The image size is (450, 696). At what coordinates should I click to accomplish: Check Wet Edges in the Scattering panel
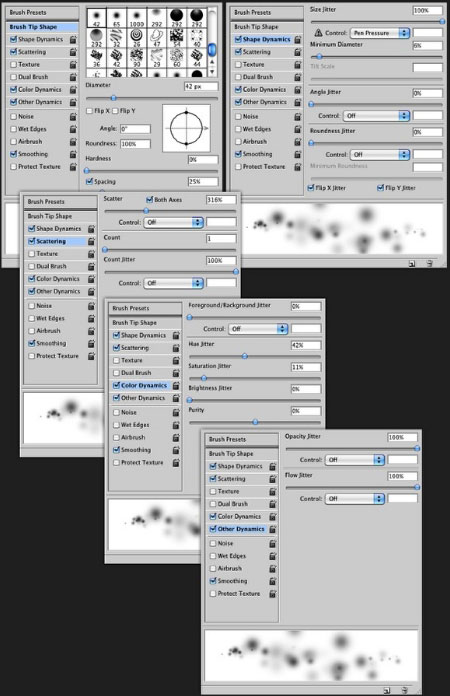click(32, 319)
